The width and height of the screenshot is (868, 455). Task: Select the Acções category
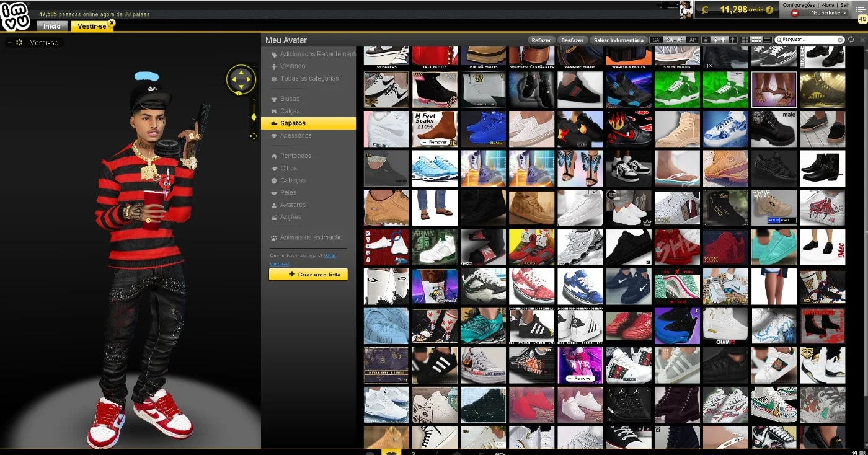pyautogui.click(x=290, y=217)
